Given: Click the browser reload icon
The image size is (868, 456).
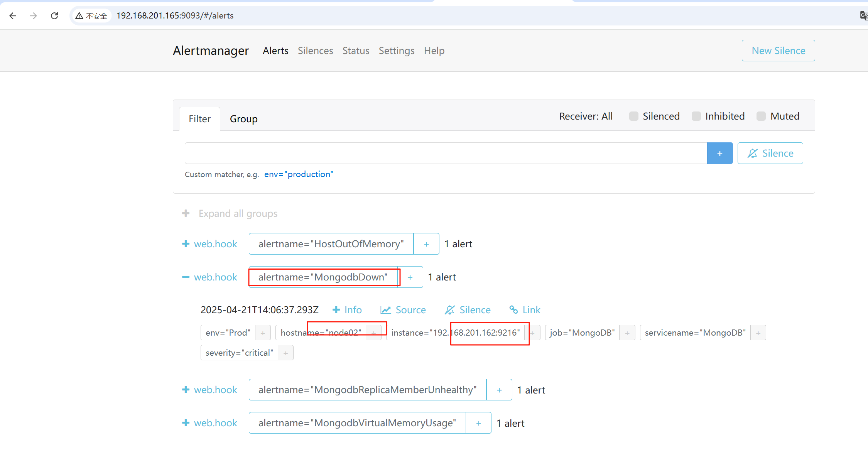Looking at the screenshot, I should [54, 16].
